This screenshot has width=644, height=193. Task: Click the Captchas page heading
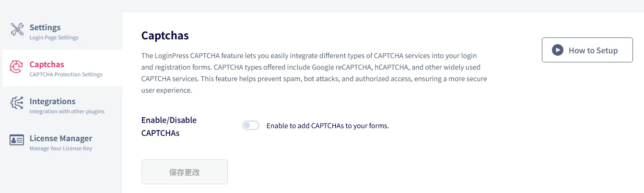165,36
